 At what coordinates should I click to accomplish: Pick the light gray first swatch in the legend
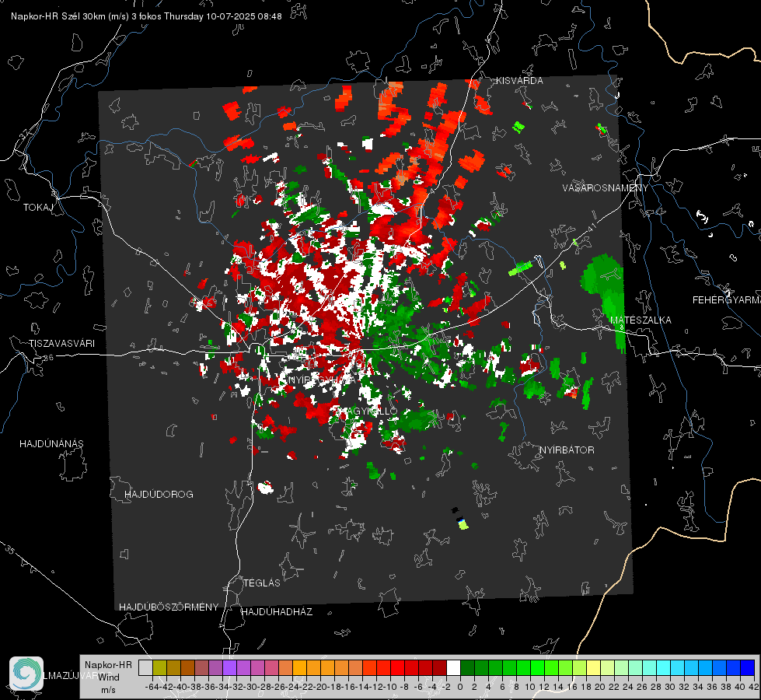145,668
